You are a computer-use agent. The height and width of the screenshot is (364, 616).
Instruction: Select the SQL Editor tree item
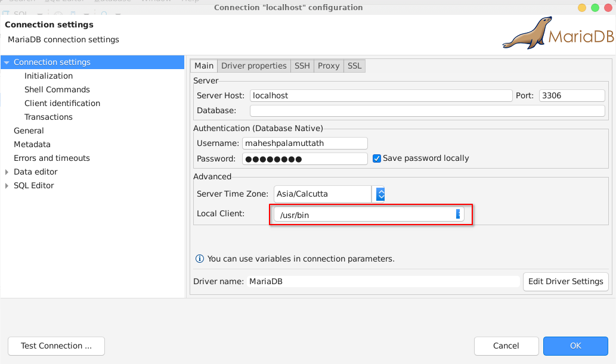tap(34, 186)
